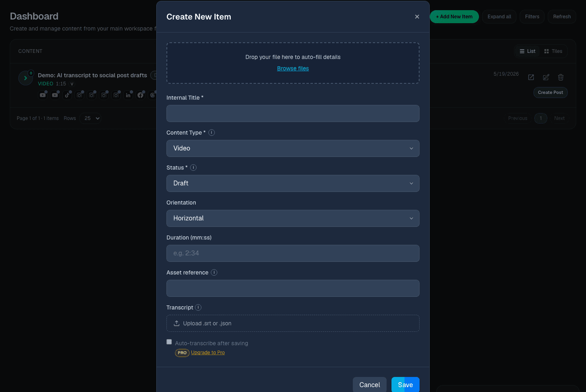Click the upload arrow icon in Transcript
This screenshot has height=392, width=586.
[177, 323]
